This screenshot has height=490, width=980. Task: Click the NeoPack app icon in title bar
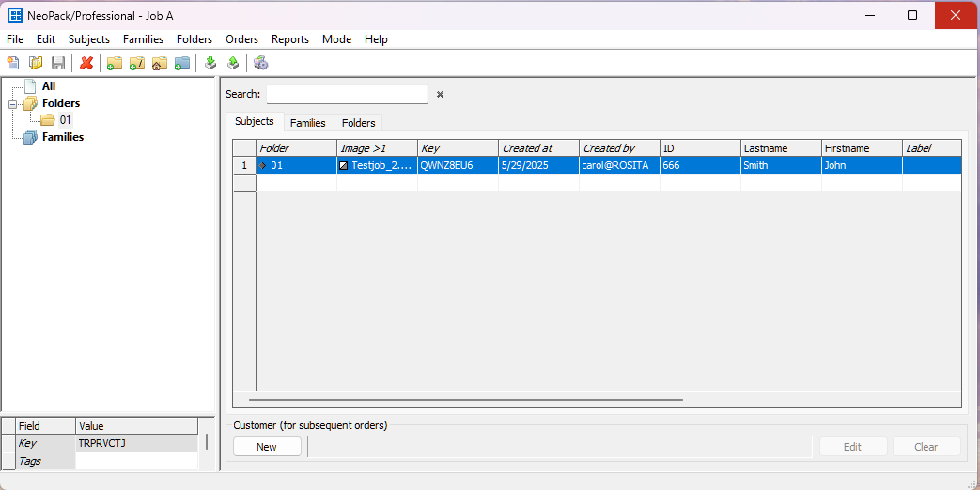(x=14, y=15)
